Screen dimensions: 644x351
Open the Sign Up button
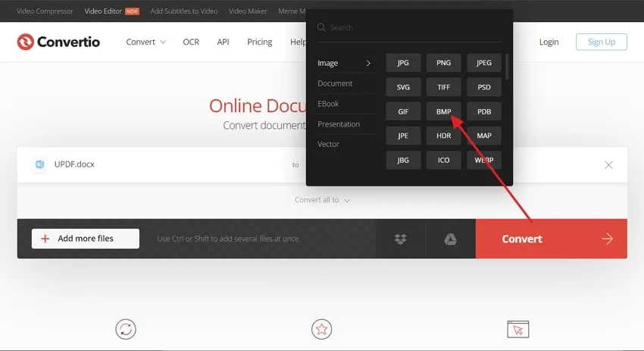point(602,42)
